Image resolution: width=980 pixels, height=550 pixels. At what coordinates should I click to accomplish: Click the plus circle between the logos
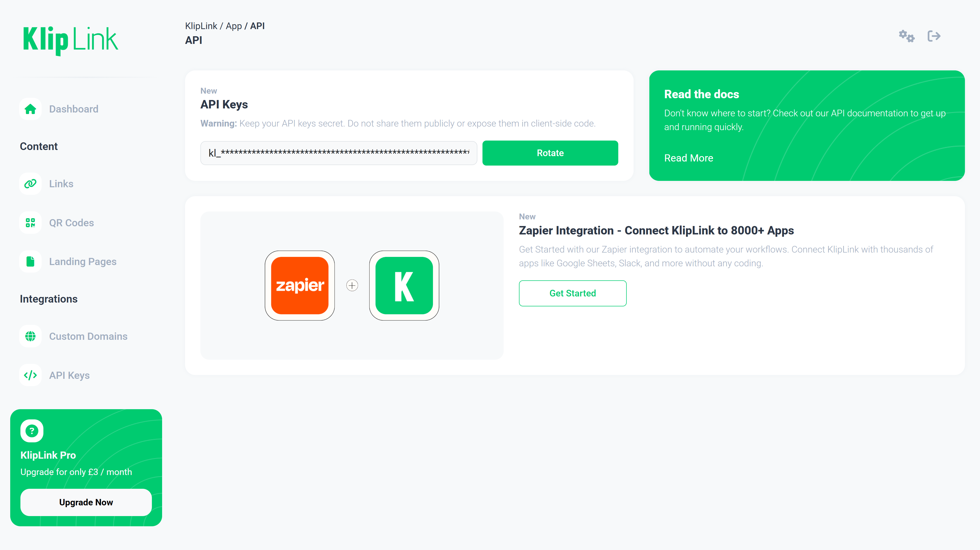click(352, 285)
